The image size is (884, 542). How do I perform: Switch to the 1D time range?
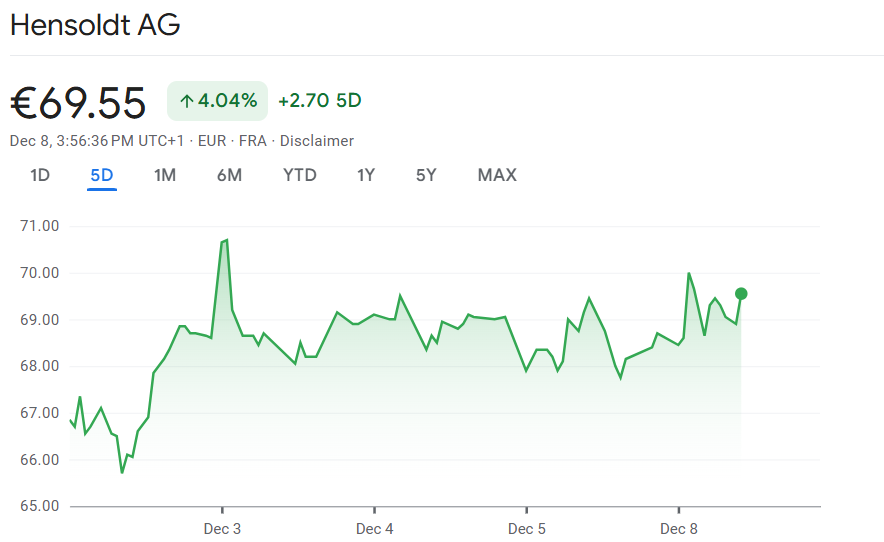pos(40,175)
